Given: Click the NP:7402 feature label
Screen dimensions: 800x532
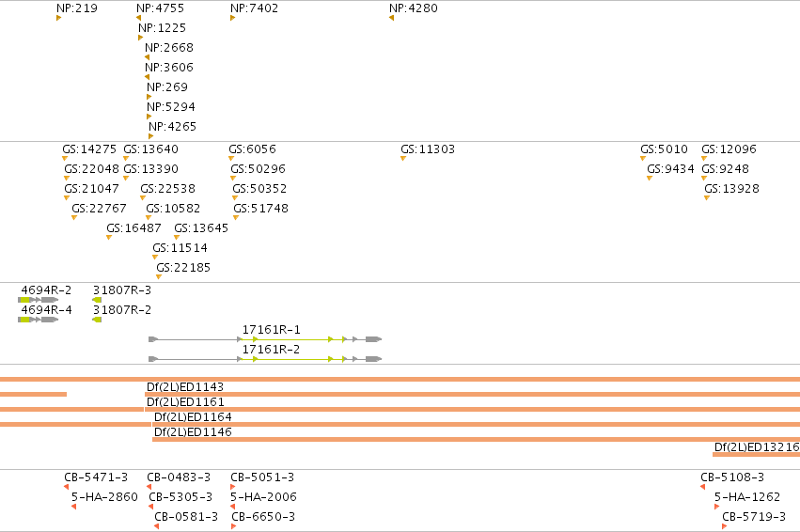Looking at the screenshot, I should click(254, 8).
